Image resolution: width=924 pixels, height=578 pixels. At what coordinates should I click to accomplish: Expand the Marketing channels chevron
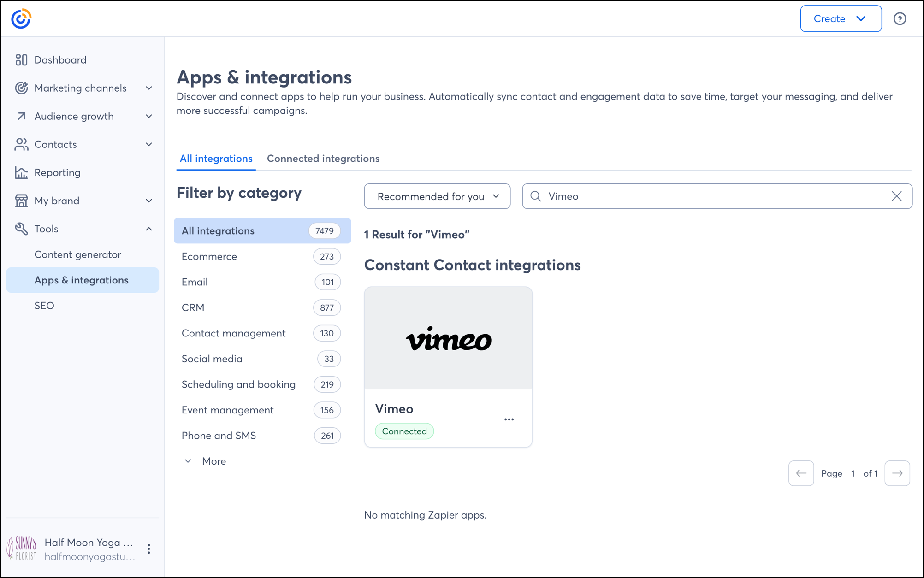click(149, 88)
